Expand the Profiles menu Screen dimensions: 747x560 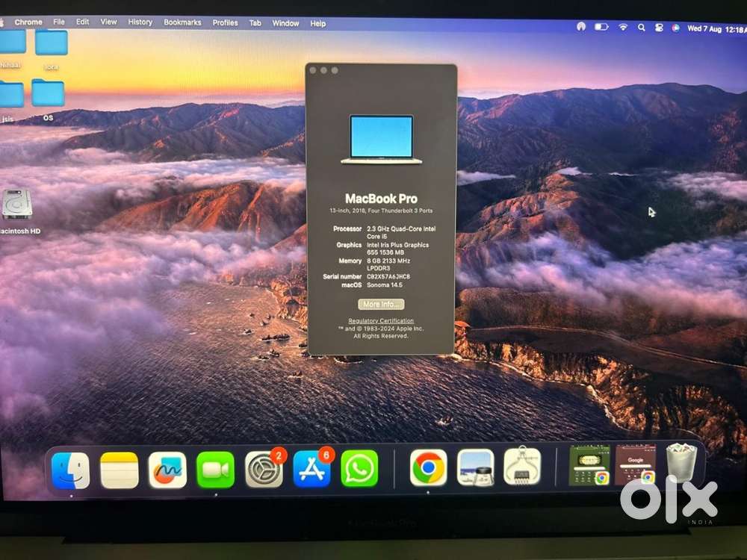(225, 23)
